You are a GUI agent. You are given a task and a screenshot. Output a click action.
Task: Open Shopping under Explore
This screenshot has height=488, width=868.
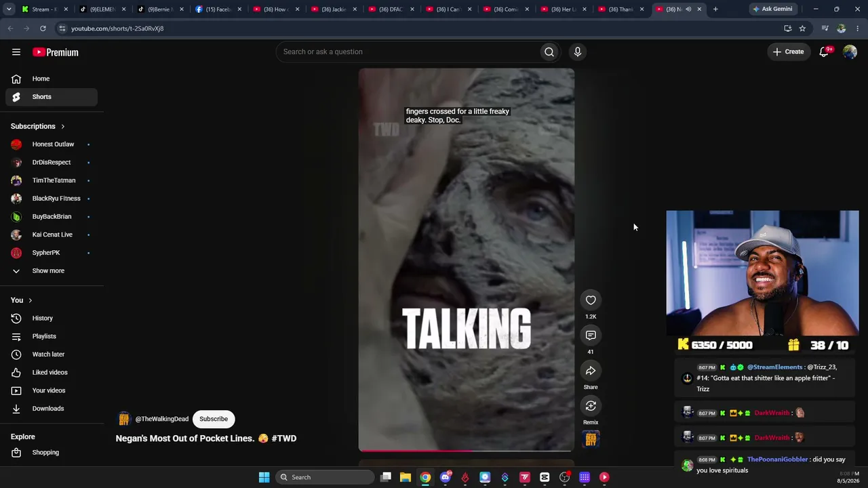52,452
